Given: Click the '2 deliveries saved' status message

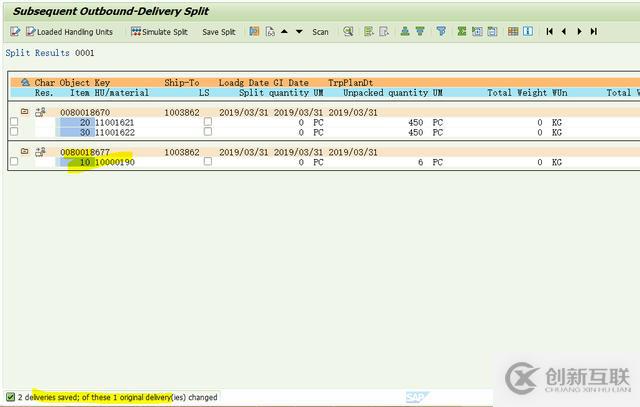Looking at the screenshot, I should pos(118,397).
